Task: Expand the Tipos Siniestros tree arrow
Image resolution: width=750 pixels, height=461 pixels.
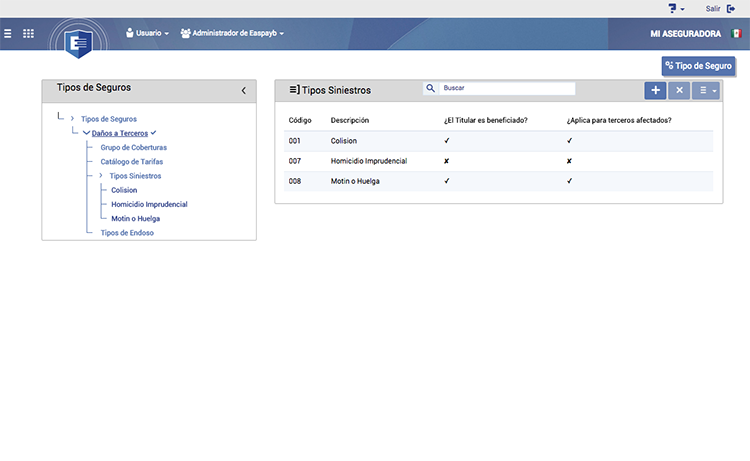Action: 100,176
